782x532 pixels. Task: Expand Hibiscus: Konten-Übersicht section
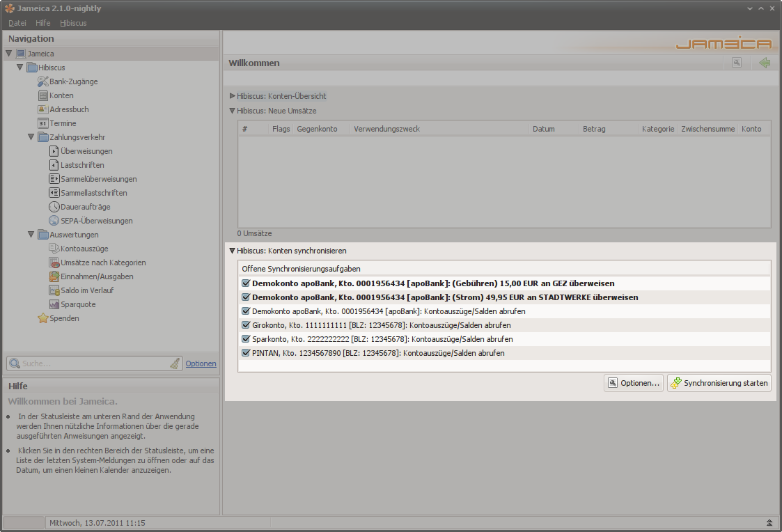click(233, 95)
